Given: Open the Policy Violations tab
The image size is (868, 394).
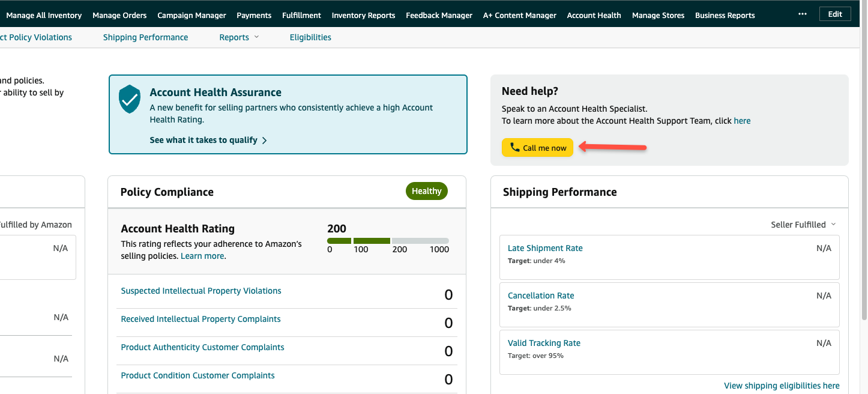Looking at the screenshot, I should pos(36,37).
